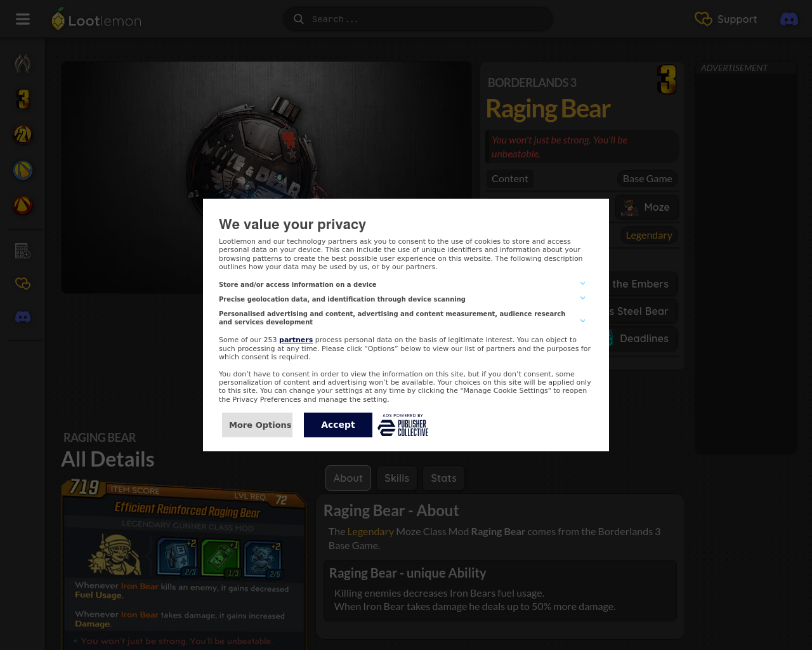Click the Borderlands 3 badge icon

(x=667, y=79)
